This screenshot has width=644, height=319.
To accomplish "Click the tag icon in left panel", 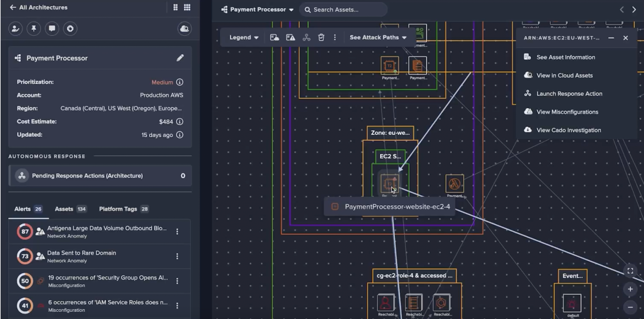I will pyautogui.click(x=70, y=29).
